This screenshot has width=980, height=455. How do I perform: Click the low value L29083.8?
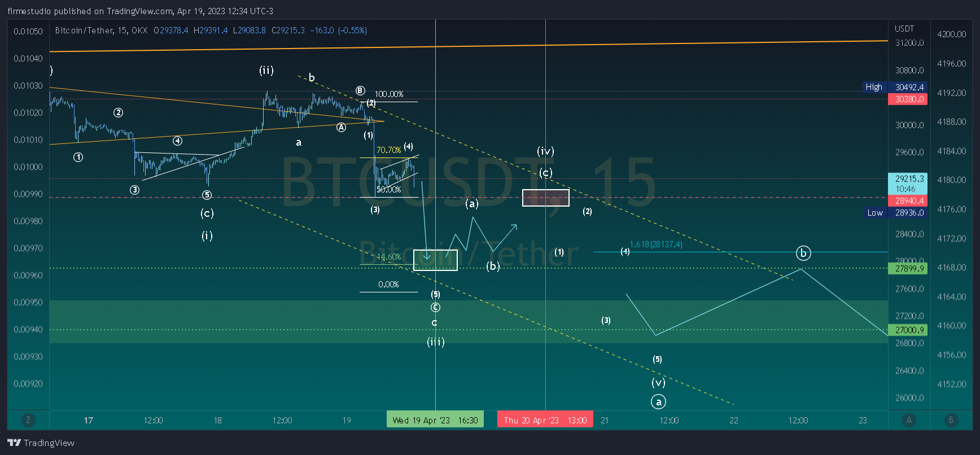(x=249, y=30)
